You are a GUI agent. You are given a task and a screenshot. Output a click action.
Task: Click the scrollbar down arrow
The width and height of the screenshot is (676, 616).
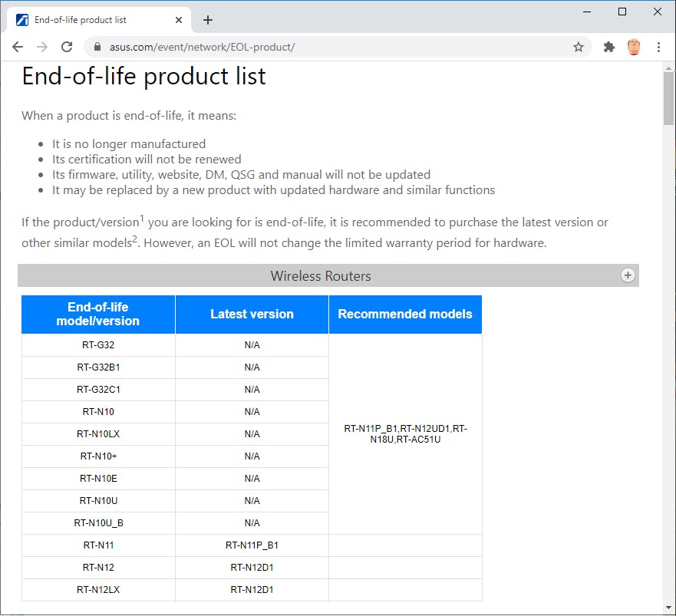pyautogui.click(x=668, y=609)
